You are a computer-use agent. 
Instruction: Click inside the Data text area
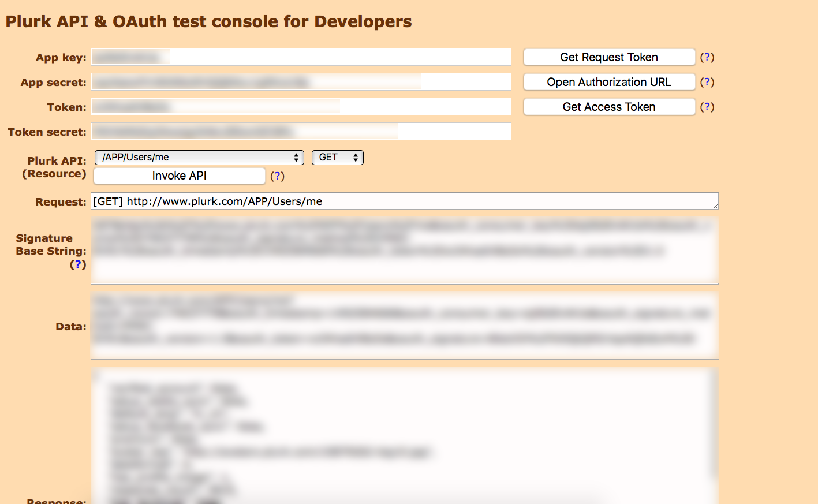click(405, 326)
